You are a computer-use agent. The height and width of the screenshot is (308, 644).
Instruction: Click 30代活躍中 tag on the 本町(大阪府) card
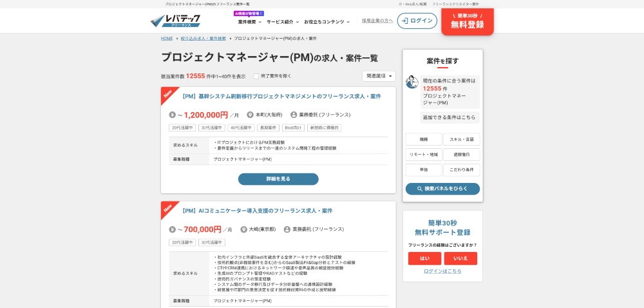(212, 128)
